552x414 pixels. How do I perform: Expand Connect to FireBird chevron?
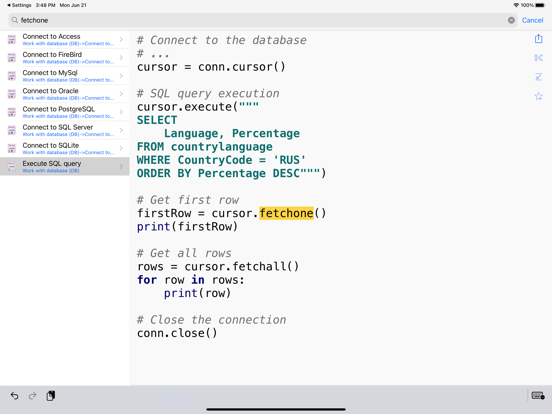(121, 57)
